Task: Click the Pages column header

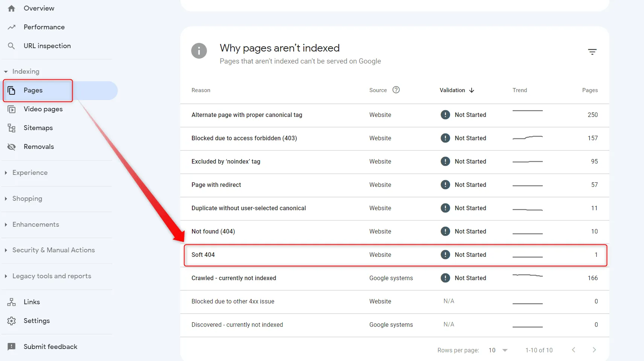Action: coord(590,90)
